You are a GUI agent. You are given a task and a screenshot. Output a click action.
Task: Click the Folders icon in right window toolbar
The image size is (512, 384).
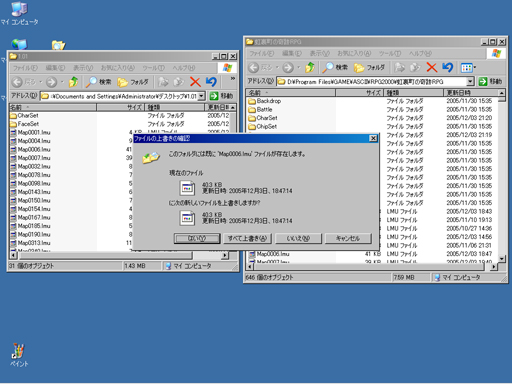pos(369,67)
